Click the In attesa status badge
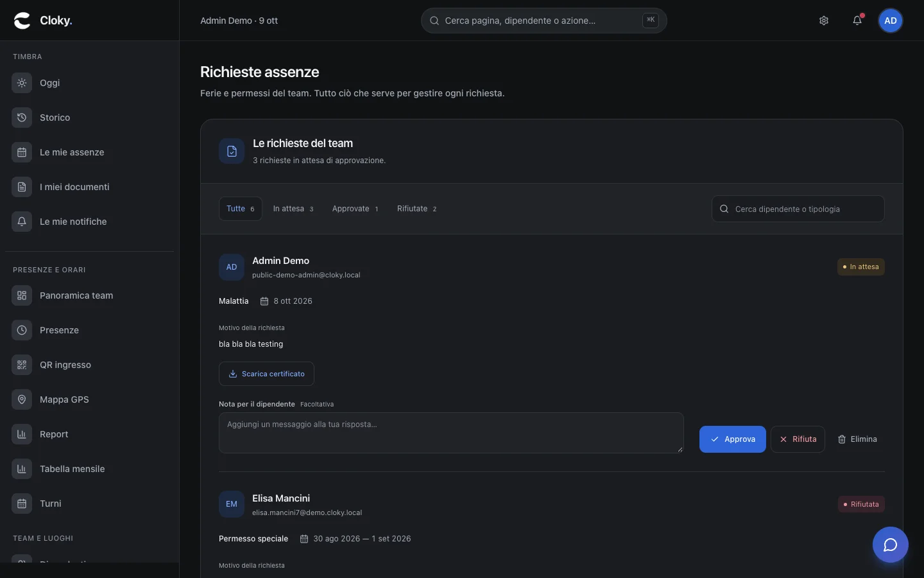924x578 pixels. [x=861, y=267]
